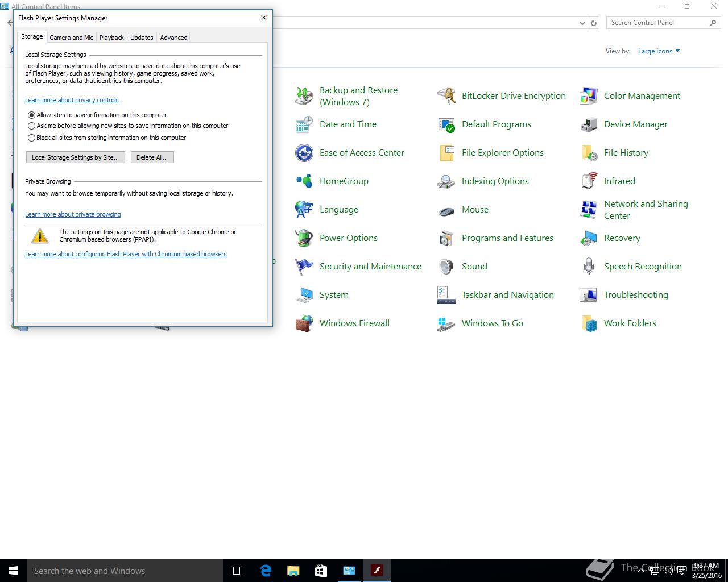Screen dimensions: 728x582
Task: Launch Microsoft Edge from the taskbar
Action: (265, 571)
